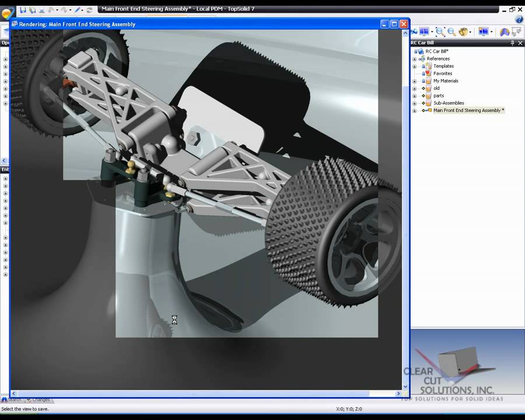Switch to the Changes tab at the bottom left
Screen dimensions: 525x420
point(38,400)
